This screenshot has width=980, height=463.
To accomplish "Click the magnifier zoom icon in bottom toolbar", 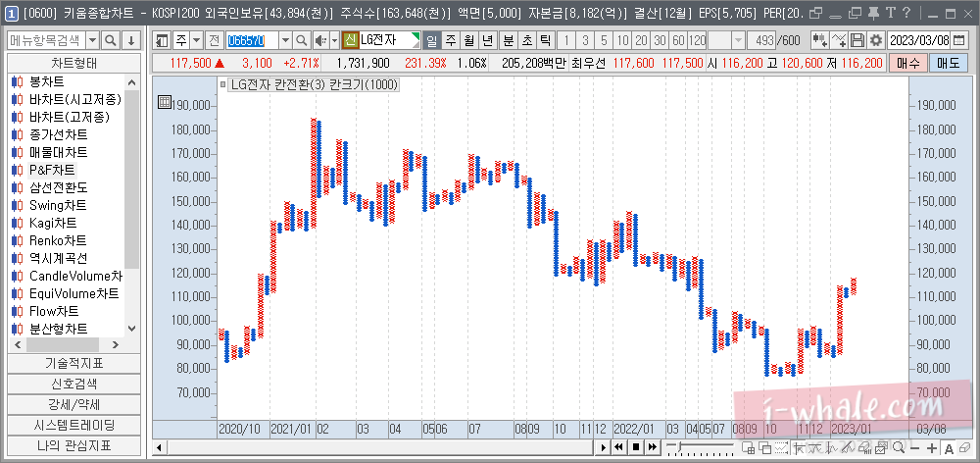I will coord(898,447).
